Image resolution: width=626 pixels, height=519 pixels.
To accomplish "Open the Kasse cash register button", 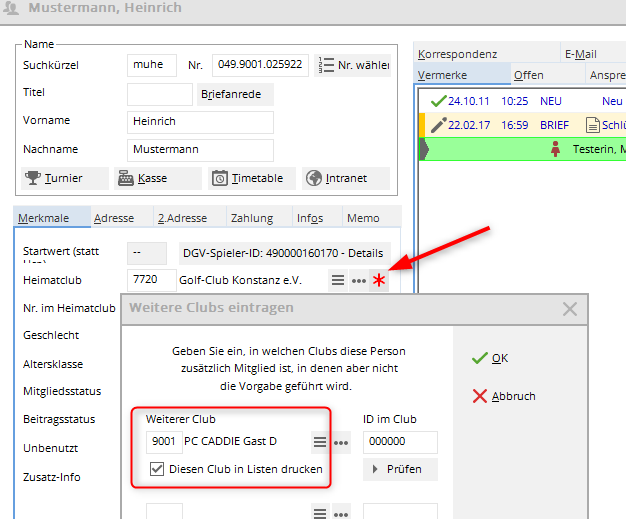I will [x=158, y=178].
